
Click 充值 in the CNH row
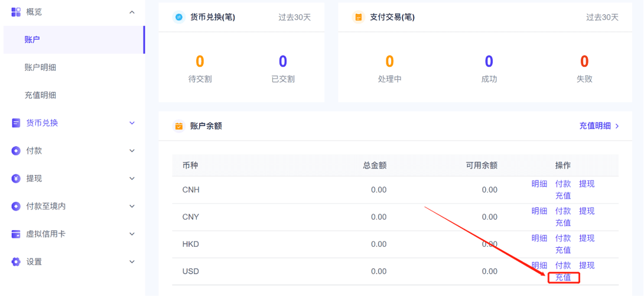pos(563,196)
